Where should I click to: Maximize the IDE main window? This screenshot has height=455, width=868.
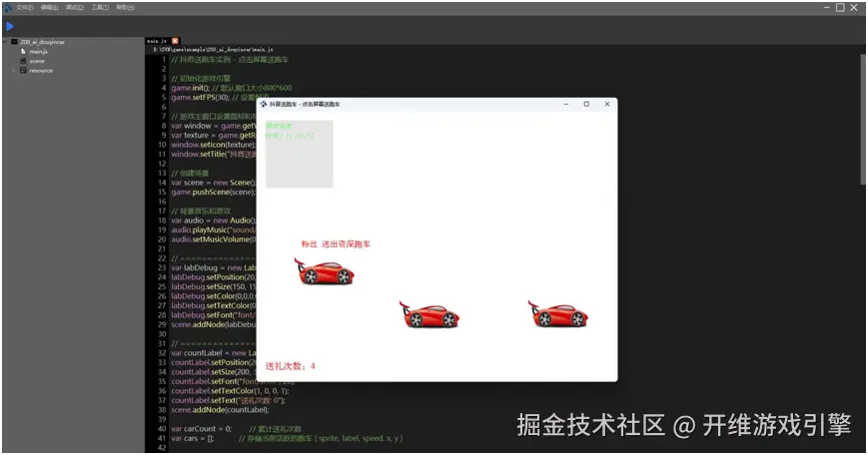coord(840,7)
